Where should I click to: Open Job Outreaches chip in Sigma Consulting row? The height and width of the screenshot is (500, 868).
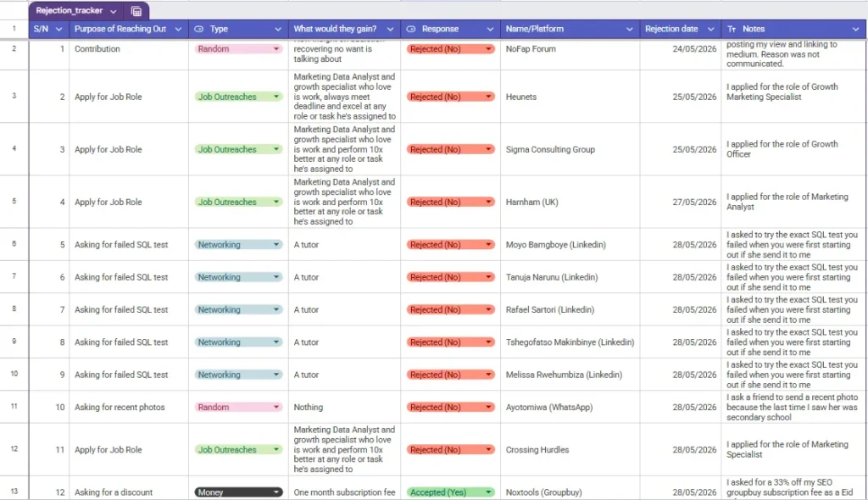pos(238,149)
